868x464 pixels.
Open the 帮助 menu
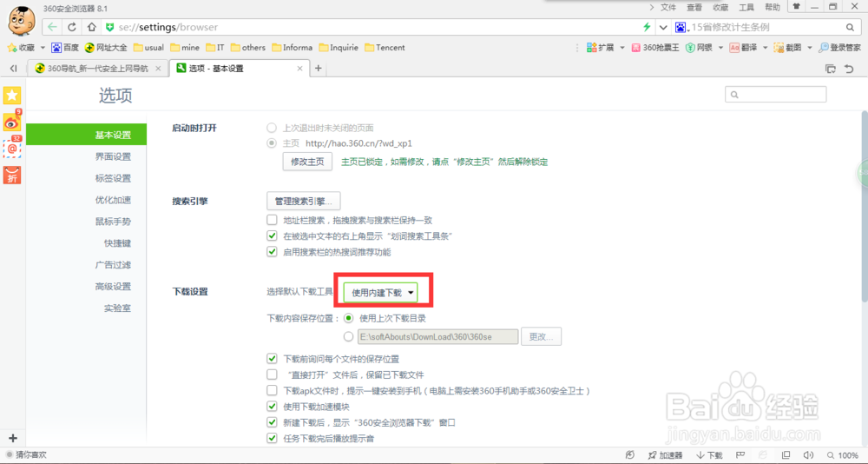(x=773, y=7)
